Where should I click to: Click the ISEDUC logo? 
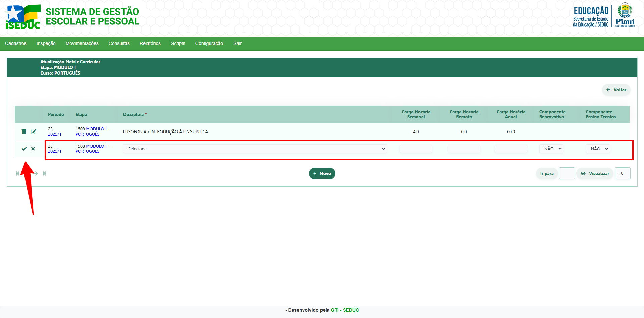click(x=23, y=17)
